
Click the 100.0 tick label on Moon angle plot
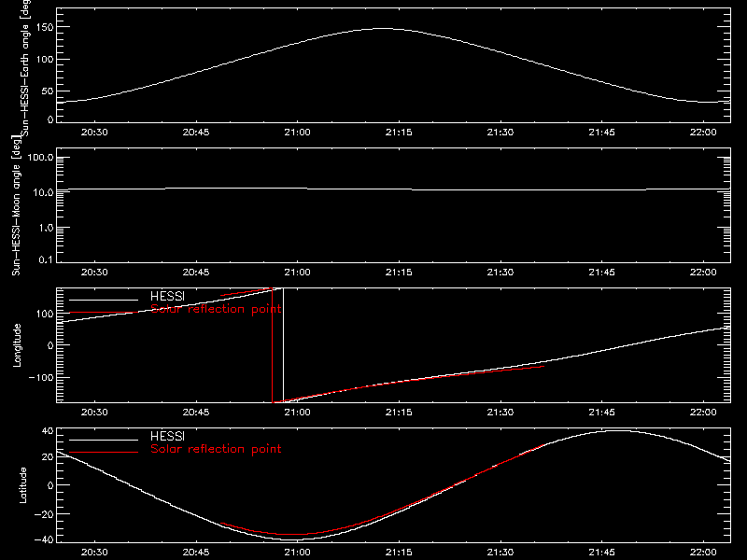pos(40,158)
